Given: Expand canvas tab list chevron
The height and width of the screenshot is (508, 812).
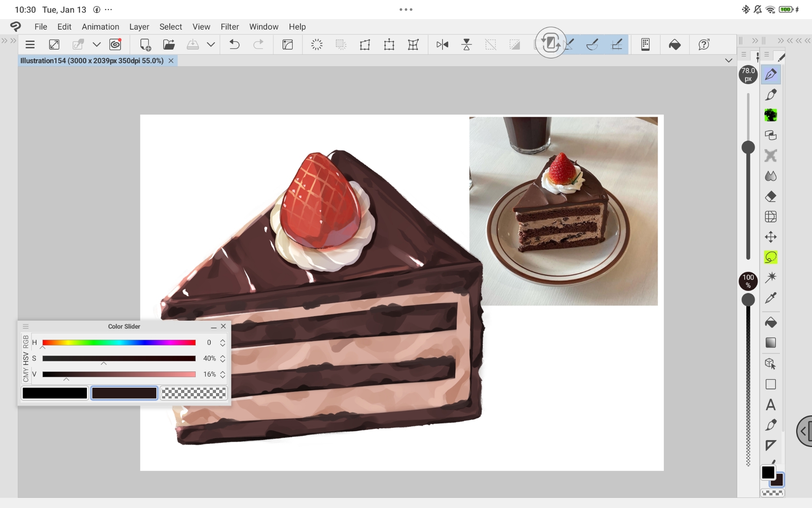Looking at the screenshot, I should pos(728,61).
